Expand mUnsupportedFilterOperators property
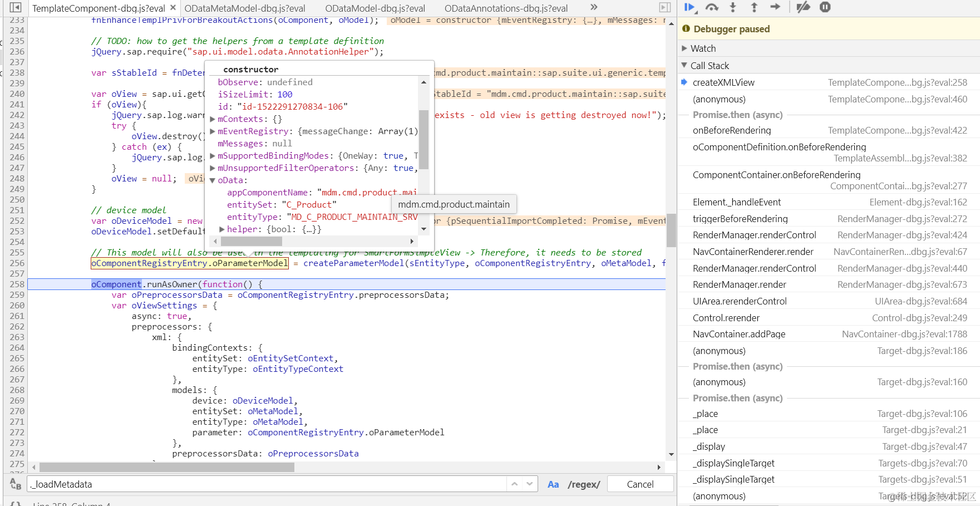The height and width of the screenshot is (506, 980). point(213,168)
